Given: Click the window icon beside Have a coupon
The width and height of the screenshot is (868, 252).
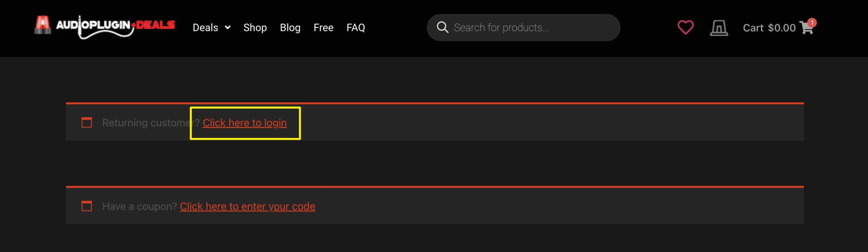Looking at the screenshot, I should (87, 206).
